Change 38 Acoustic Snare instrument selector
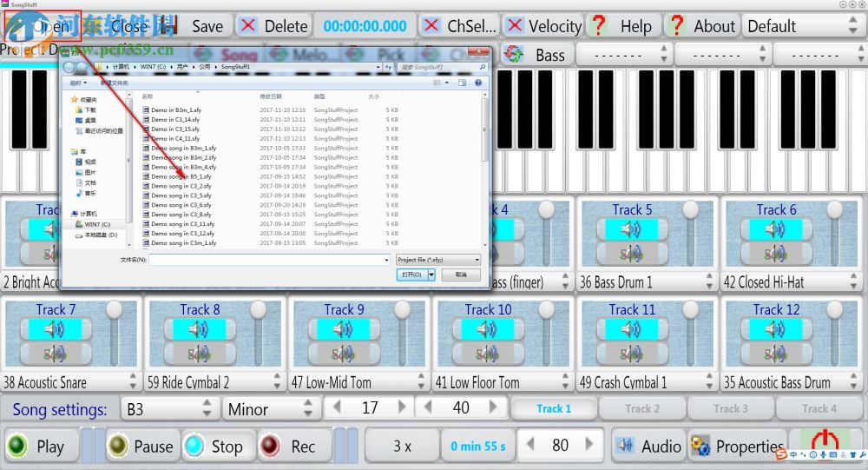Viewport: 868px width, 470px height. [x=70, y=382]
